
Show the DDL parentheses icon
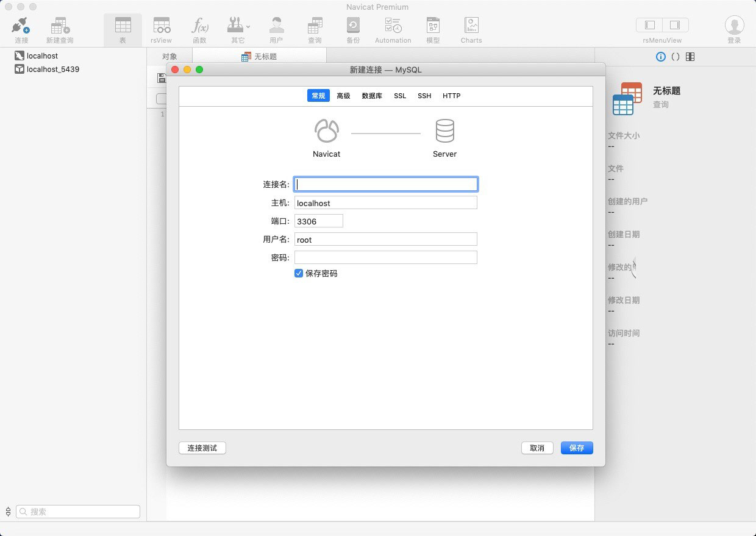[x=676, y=57]
